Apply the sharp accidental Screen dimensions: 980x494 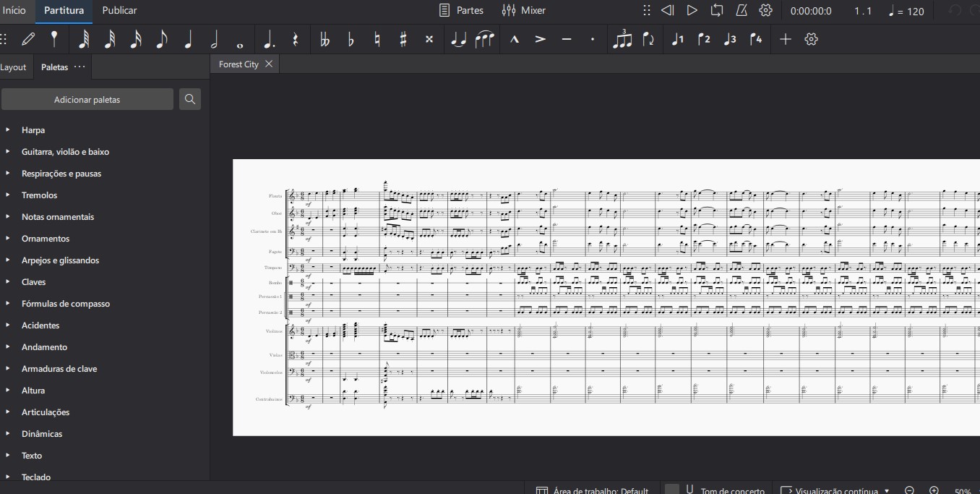tap(403, 40)
